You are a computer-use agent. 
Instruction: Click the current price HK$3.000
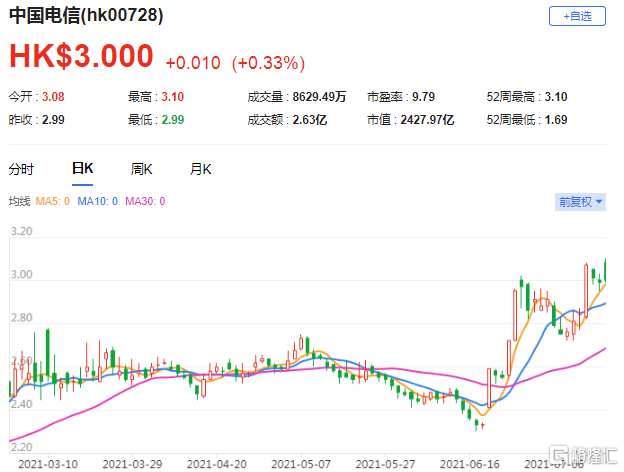point(81,56)
